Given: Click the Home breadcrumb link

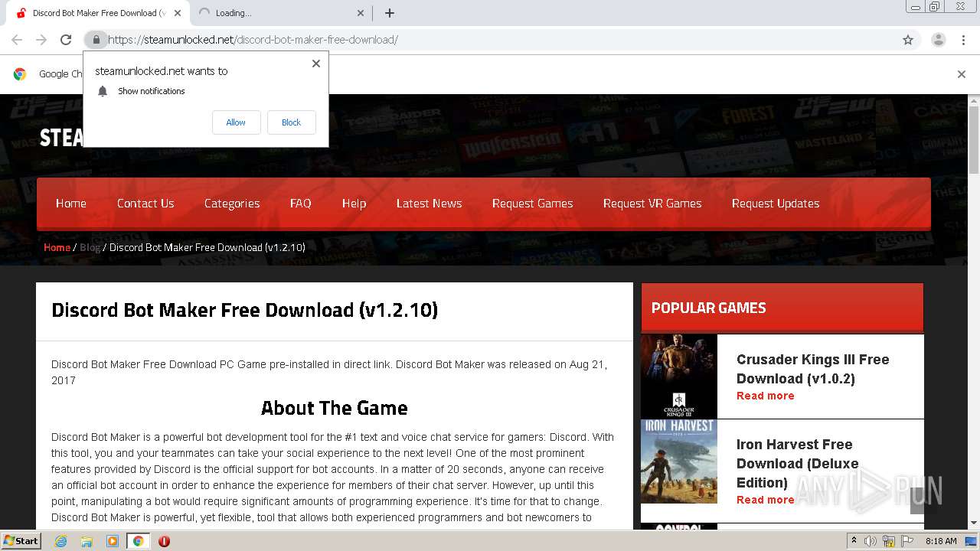Looking at the screenshot, I should 57,247.
